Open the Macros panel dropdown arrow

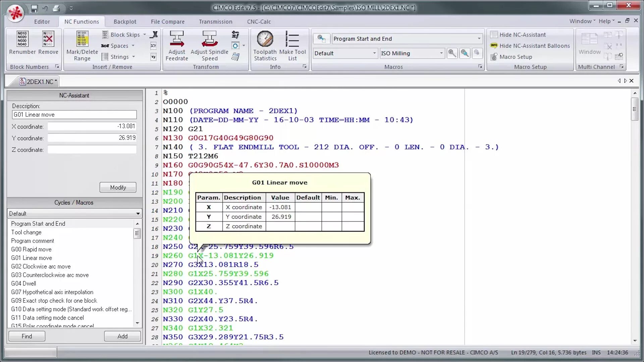[x=480, y=67]
